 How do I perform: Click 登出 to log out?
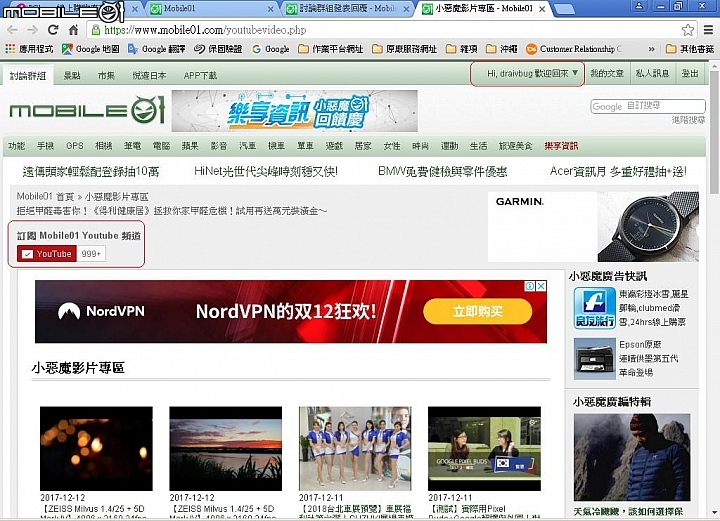pyautogui.click(x=689, y=73)
